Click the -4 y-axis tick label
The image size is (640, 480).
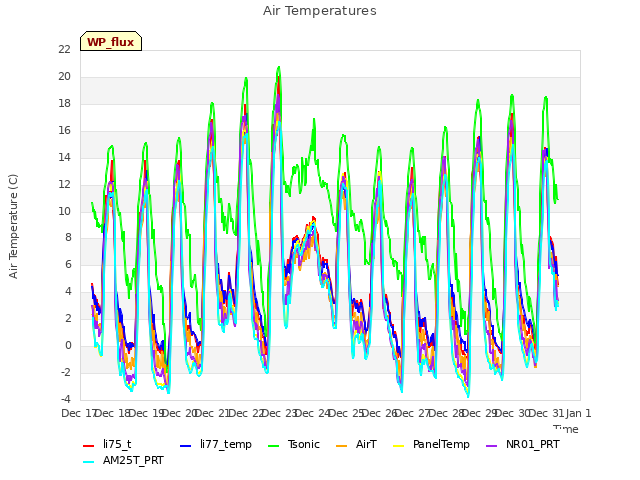pos(66,399)
